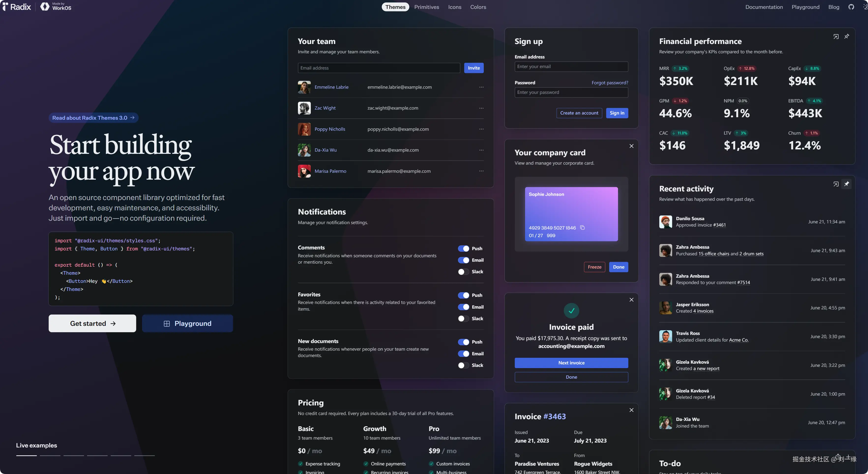This screenshot has width=868, height=474.
Task: Click Forgot password link
Action: pyautogui.click(x=610, y=83)
